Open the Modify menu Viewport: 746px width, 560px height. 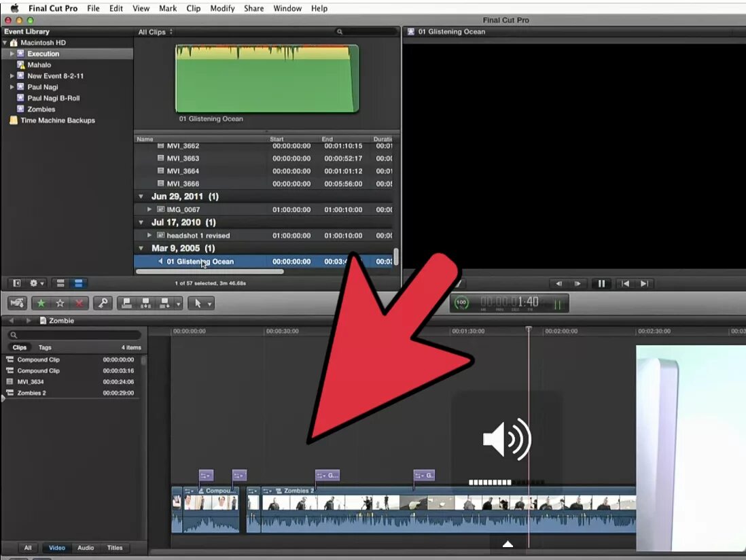click(222, 8)
